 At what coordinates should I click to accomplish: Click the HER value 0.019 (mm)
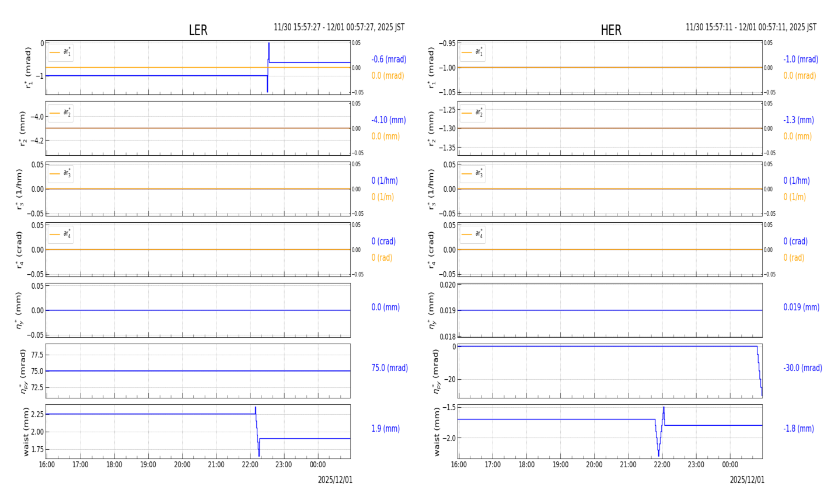click(x=801, y=307)
